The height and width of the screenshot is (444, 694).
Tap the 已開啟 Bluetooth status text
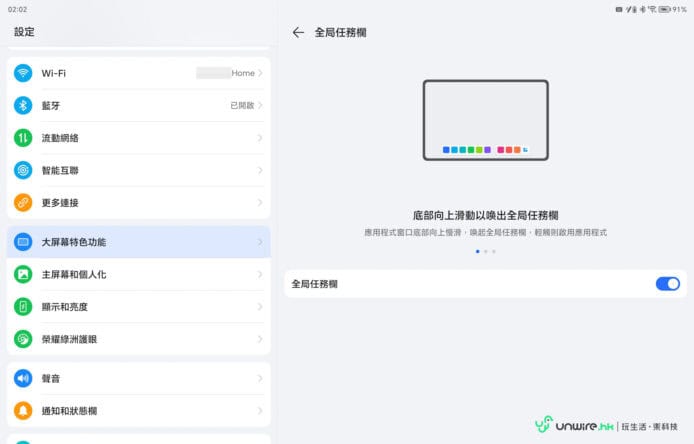point(241,105)
